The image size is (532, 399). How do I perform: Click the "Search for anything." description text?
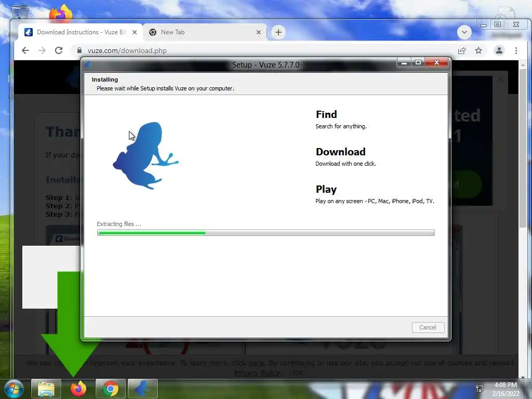341,126
